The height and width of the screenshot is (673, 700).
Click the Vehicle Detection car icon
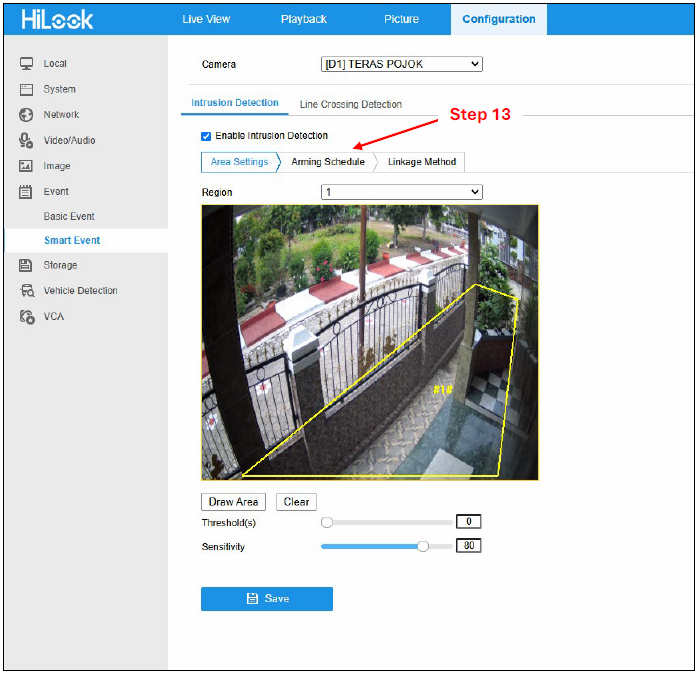pos(27,291)
